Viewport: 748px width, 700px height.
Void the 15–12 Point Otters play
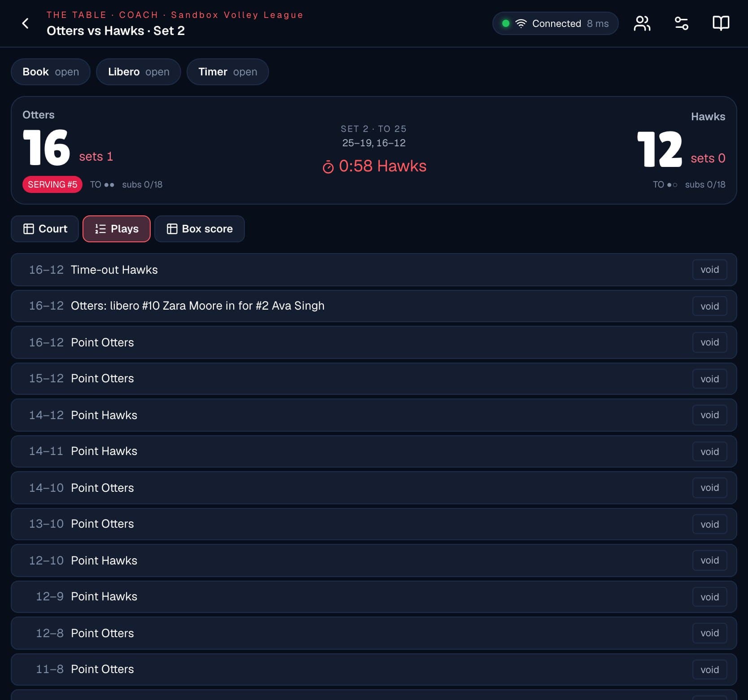pyautogui.click(x=709, y=379)
